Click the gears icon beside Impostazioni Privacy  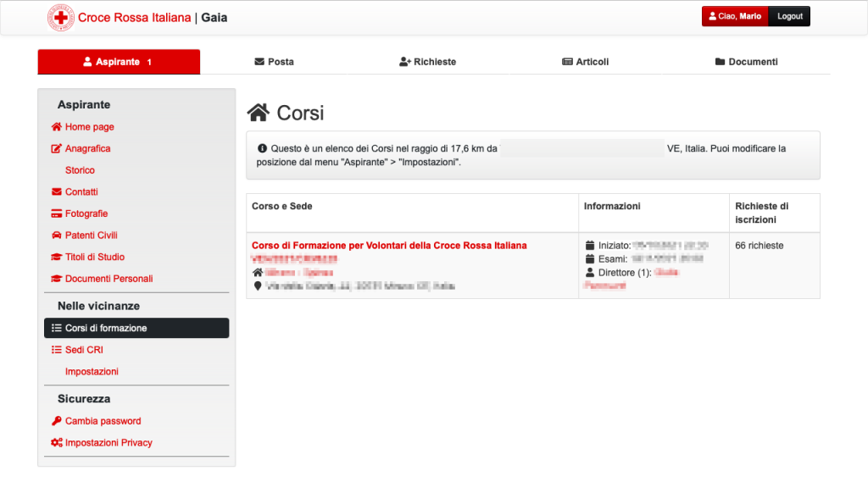[x=57, y=442]
